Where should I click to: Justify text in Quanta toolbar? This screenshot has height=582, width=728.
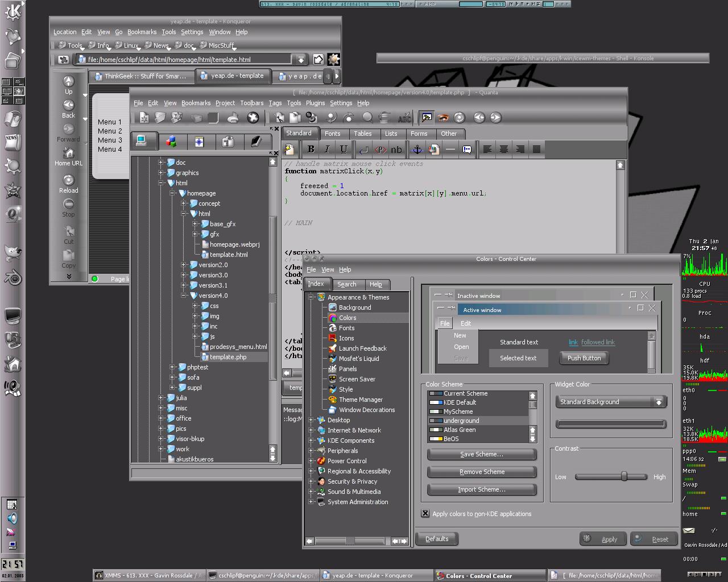537,149
